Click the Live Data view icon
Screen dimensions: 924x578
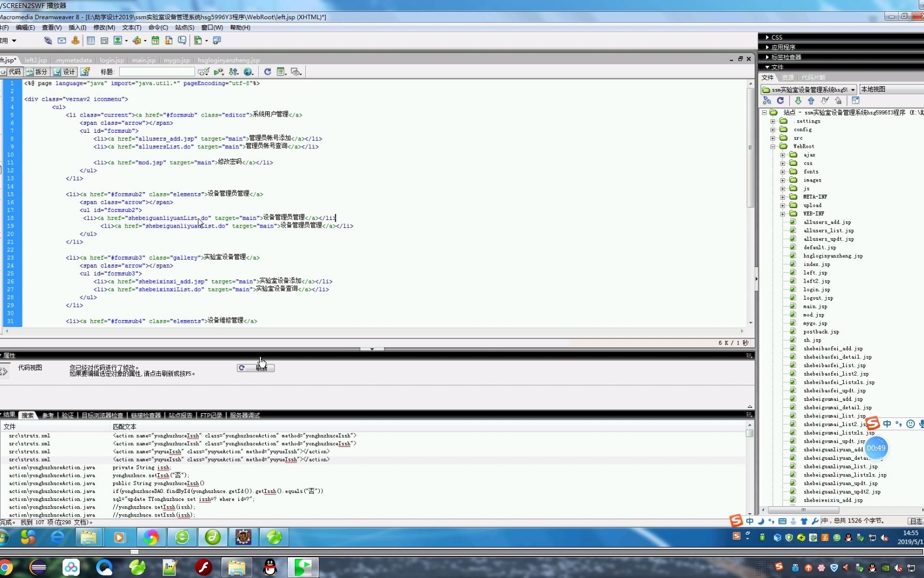tap(86, 72)
